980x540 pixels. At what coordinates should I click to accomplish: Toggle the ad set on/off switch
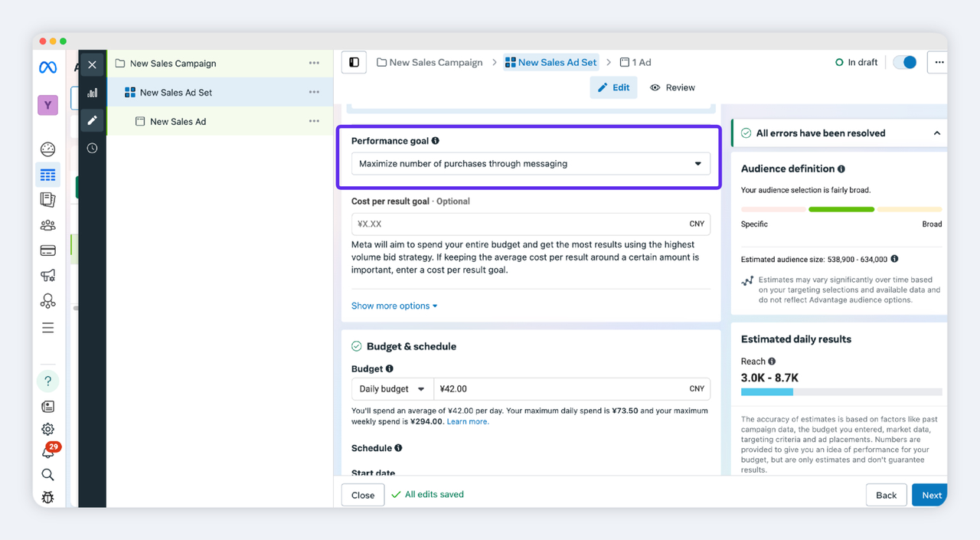click(x=905, y=62)
